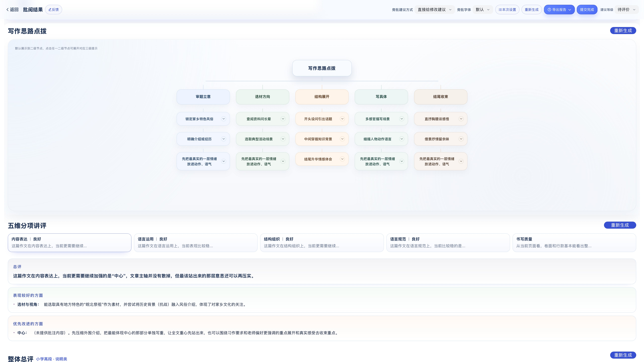Switch to 书写质量 tab card

point(574,243)
